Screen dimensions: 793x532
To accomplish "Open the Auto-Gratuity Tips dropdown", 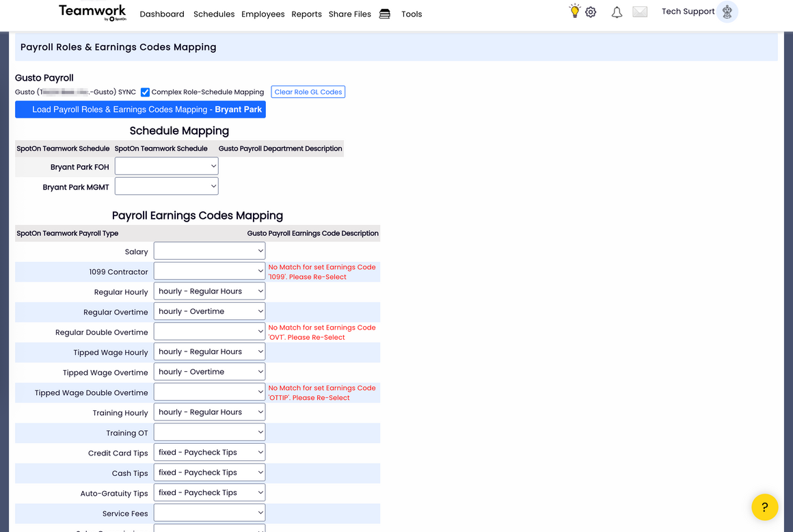I will coord(209,492).
